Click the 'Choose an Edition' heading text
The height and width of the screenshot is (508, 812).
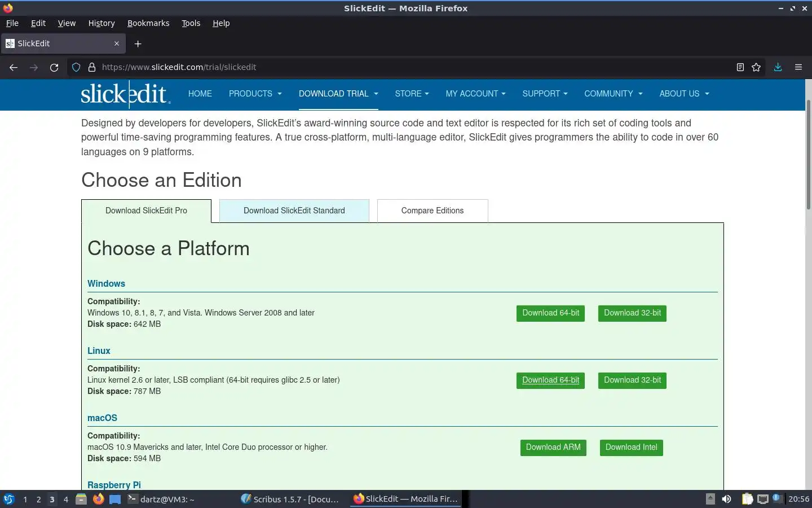[161, 180]
